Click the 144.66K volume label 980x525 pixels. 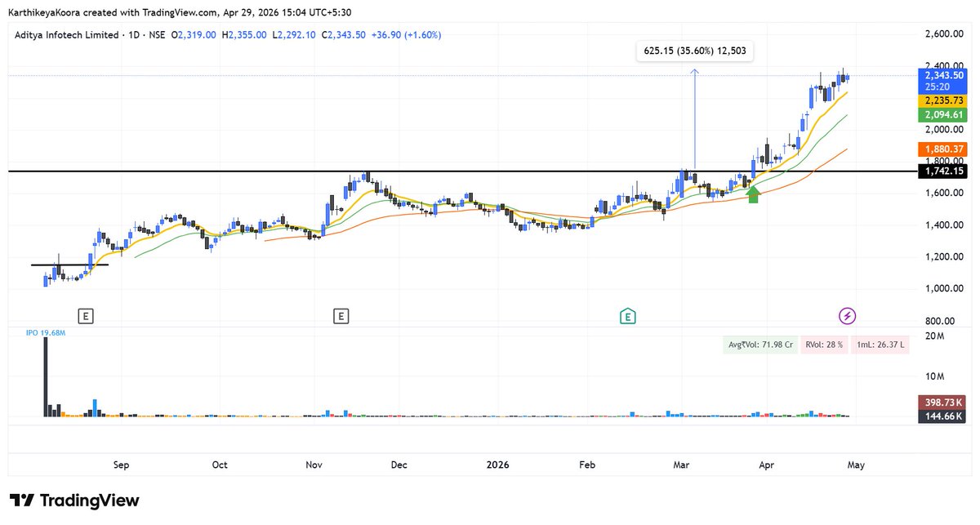(x=942, y=416)
